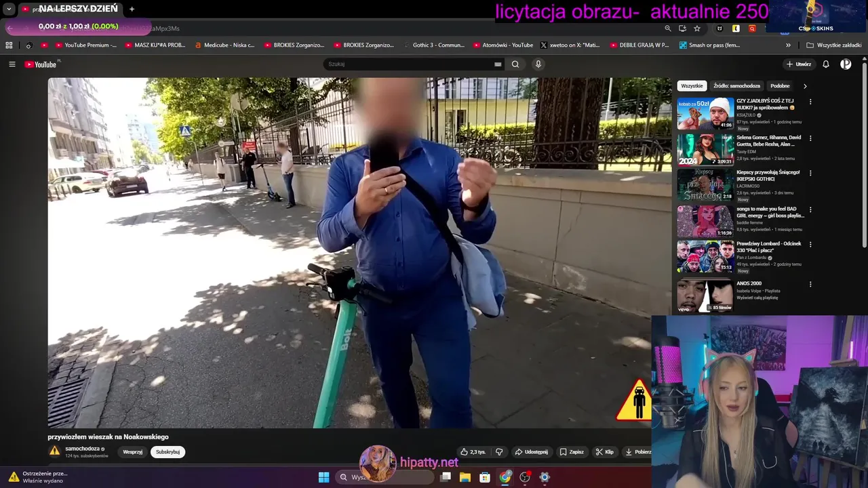The height and width of the screenshot is (488, 868).
Task: Open the YouTube Premium bookmark
Action: tap(85, 45)
